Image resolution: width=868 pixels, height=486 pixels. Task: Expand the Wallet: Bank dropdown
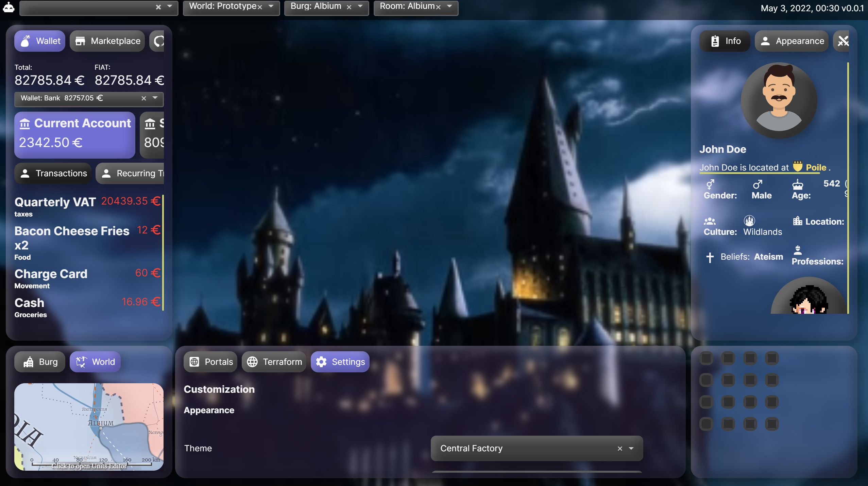point(155,98)
